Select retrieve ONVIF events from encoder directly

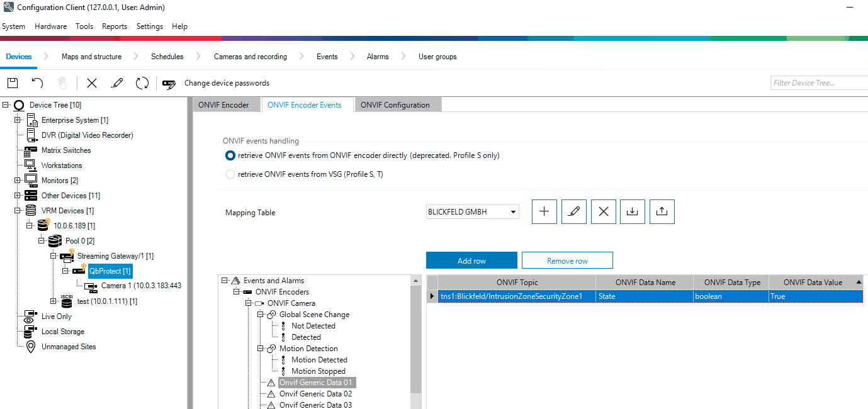(x=230, y=155)
